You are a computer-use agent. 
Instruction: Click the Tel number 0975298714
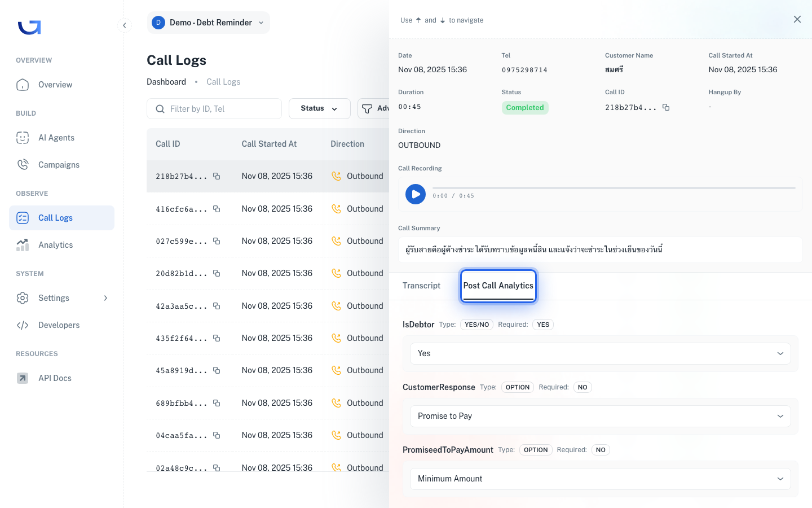524,70
